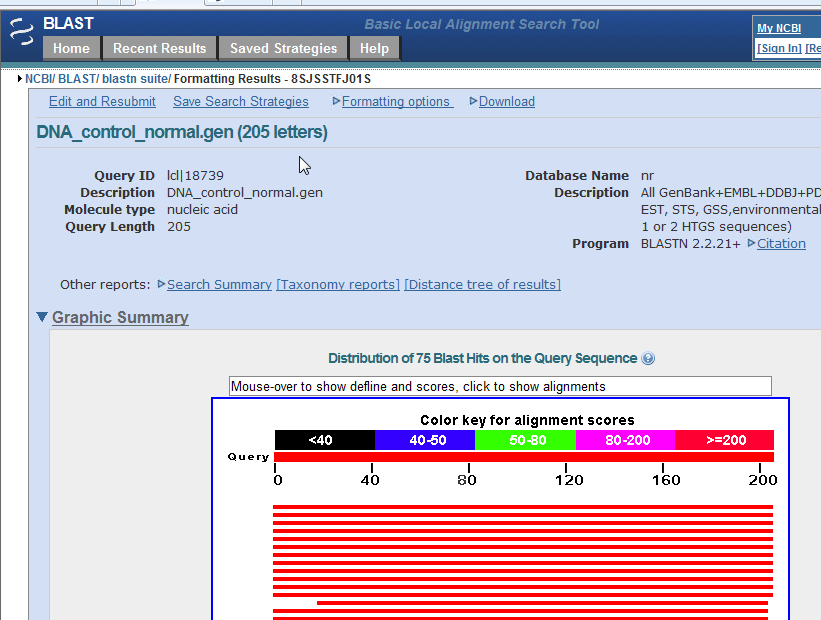This screenshot has width=821, height=620.
Task: Open the Home tab
Action: 71,48
